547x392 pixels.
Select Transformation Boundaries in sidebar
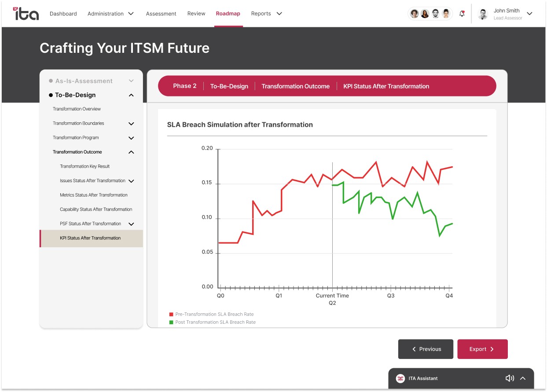click(78, 123)
